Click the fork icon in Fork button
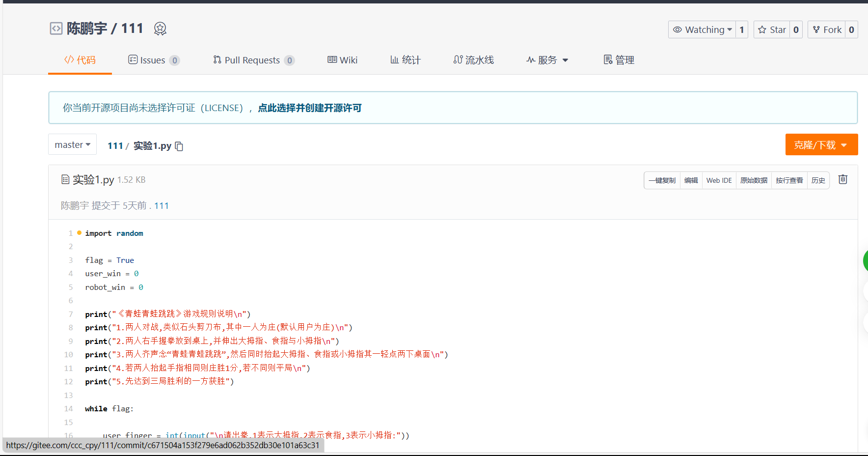 816,29
